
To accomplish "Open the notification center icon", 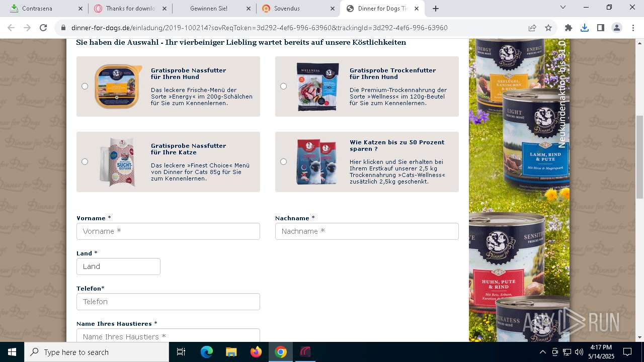I will tap(627, 352).
